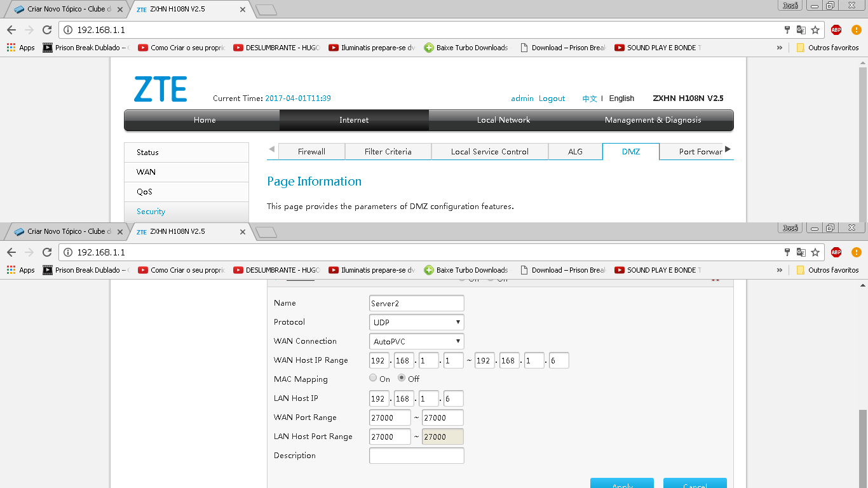Image resolution: width=868 pixels, height=488 pixels.
Task: Set MAC Mapping to Off
Action: pyautogui.click(x=402, y=378)
